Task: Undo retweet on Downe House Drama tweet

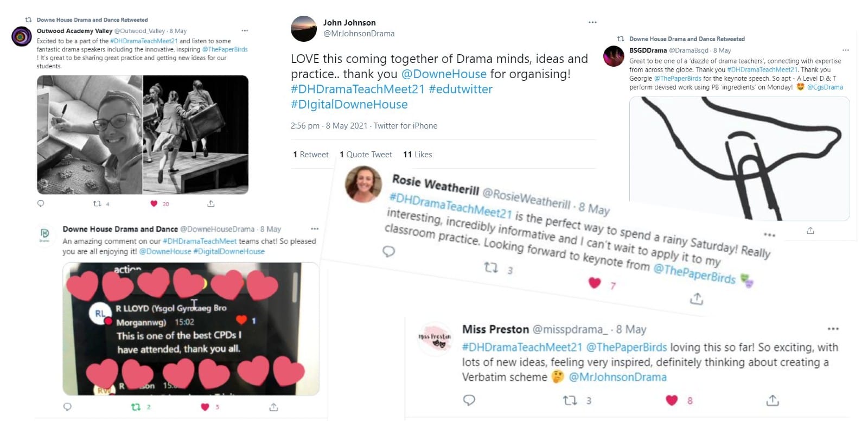Action: (136, 407)
